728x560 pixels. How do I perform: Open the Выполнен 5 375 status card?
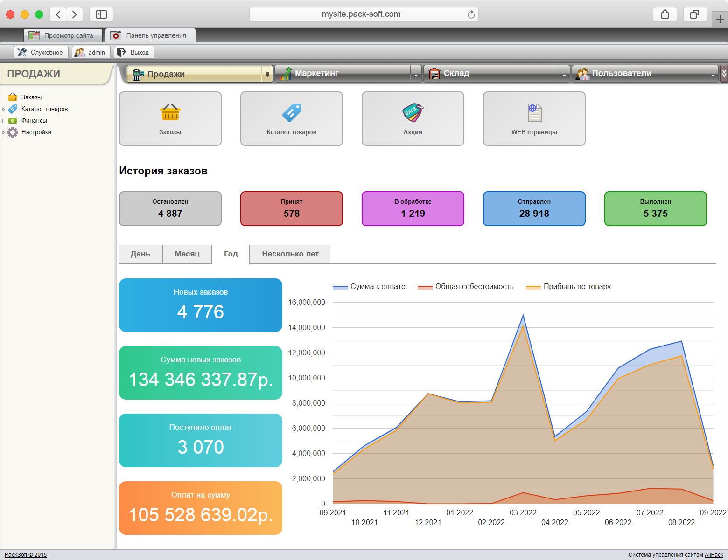pos(656,208)
